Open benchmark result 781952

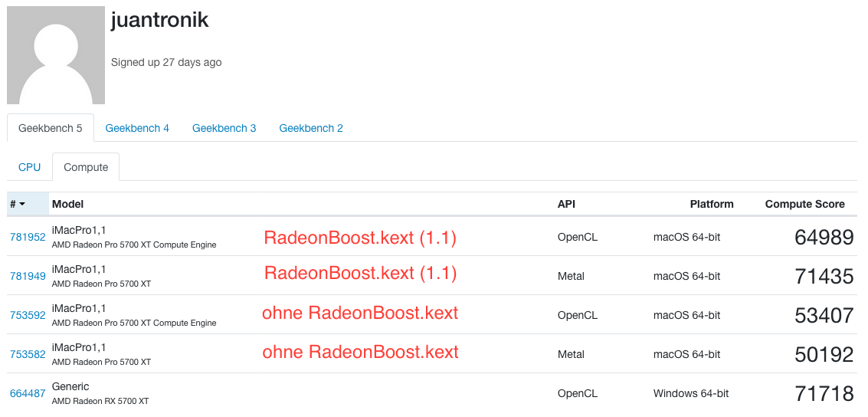point(28,238)
